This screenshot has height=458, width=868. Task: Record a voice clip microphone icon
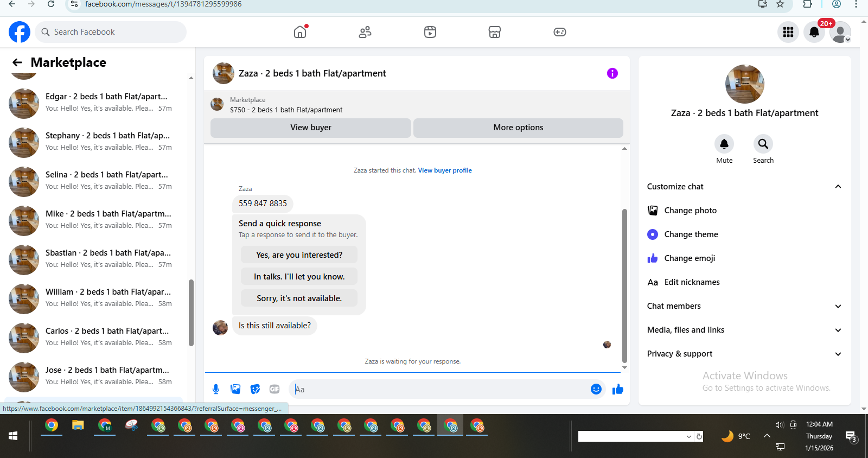click(216, 389)
